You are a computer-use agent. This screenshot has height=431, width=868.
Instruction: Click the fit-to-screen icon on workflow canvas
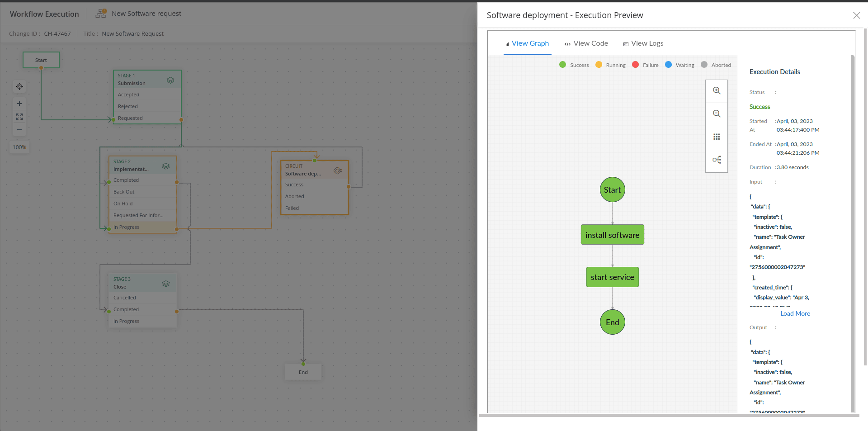coord(19,117)
